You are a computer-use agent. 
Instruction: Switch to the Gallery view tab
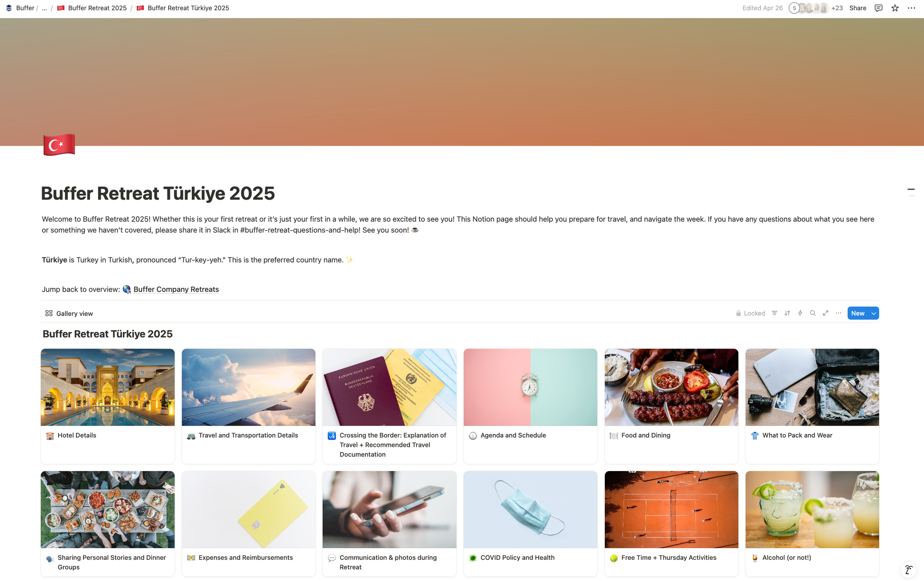pyautogui.click(x=69, y=313)
